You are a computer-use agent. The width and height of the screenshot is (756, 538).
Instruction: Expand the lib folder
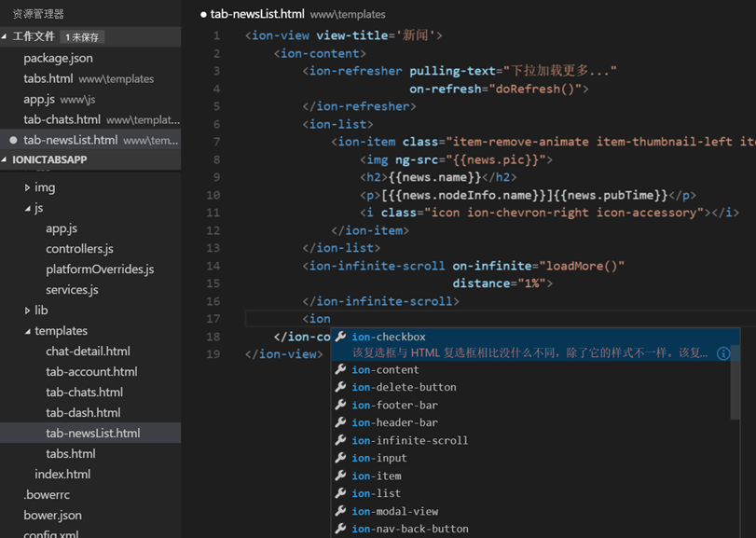(27, 310)
